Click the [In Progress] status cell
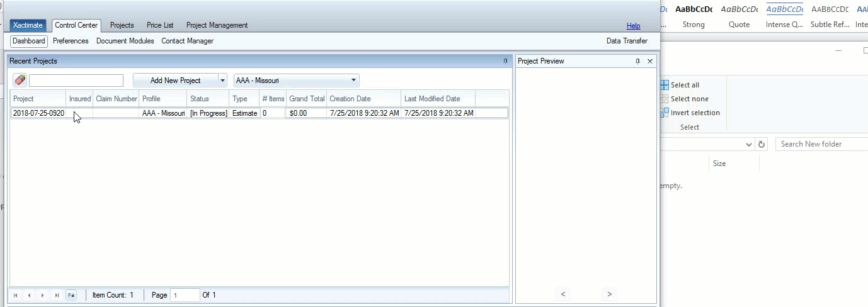The width and height of the screenshot is (868, 307). [x=208, y=113]
